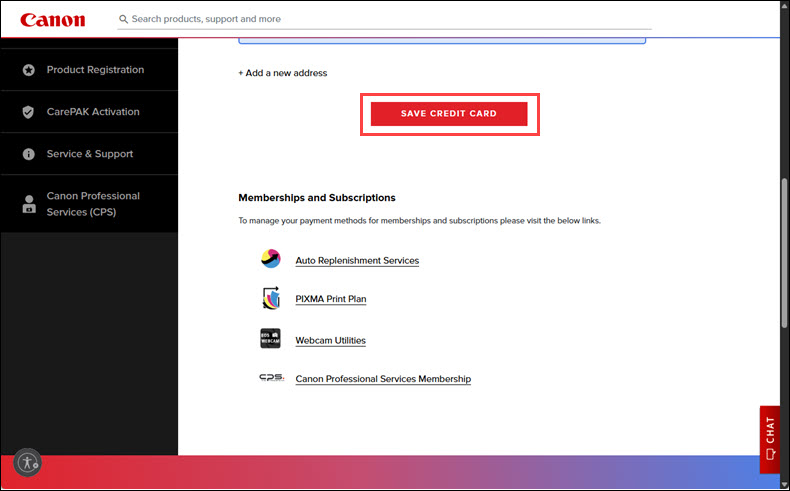Click the Service & Support info icon
Image resolution: width=790 pixels, height=491 pixels.
[29, 154]
